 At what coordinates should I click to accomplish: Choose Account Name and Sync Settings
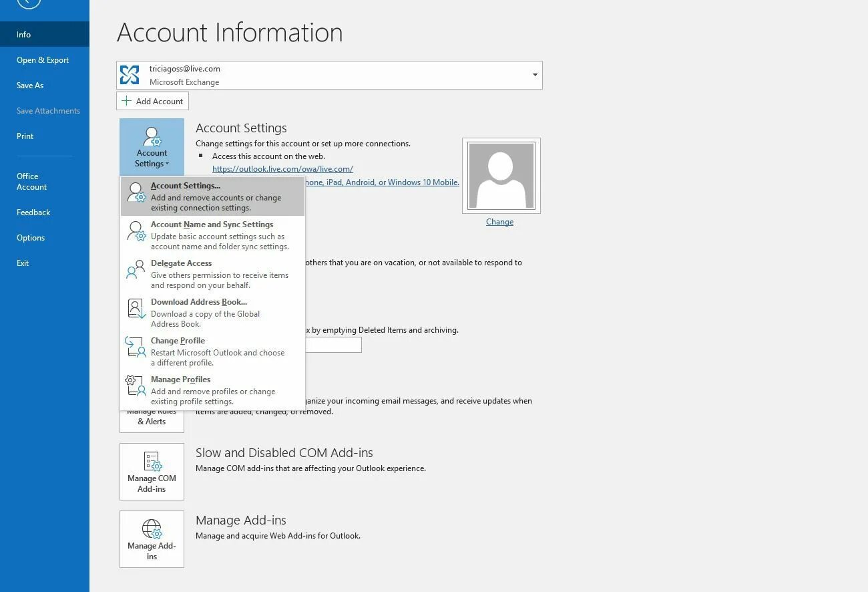pos(212,235)
